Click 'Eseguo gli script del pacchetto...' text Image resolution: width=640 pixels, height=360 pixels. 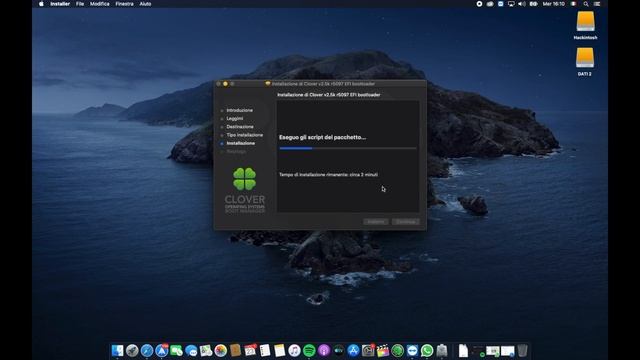322,138
